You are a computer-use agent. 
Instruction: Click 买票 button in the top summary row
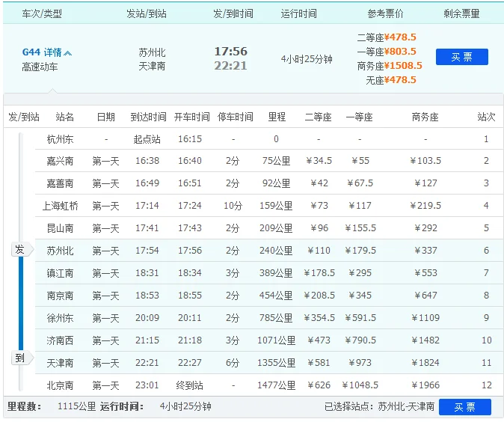click(461, 57)
